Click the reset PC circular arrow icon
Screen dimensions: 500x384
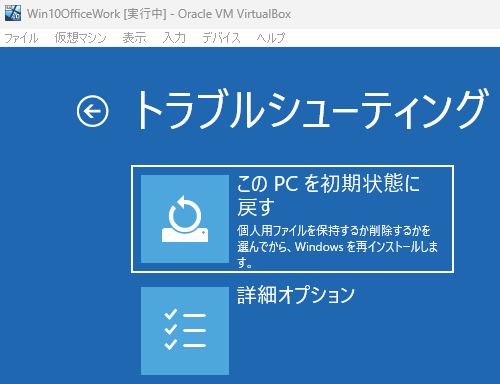(185, 219)
